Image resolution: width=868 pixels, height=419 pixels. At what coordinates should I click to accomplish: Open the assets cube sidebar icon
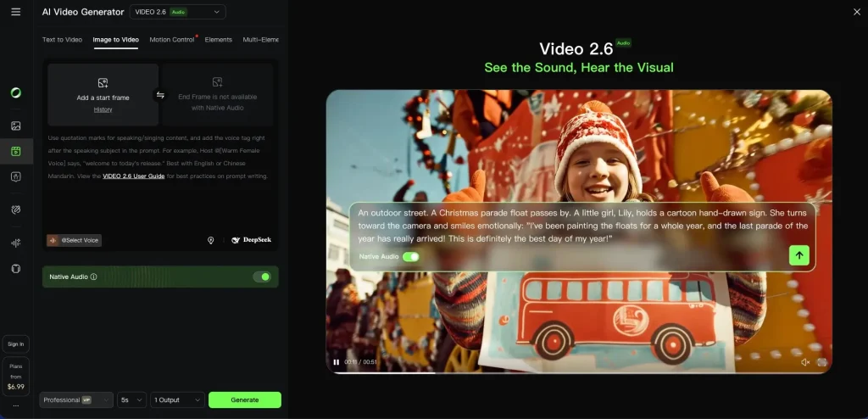(15, 269)
